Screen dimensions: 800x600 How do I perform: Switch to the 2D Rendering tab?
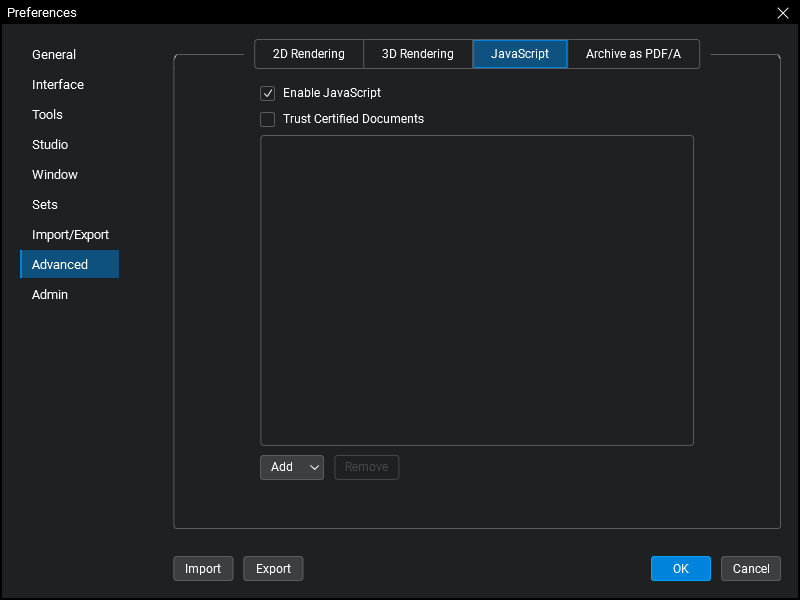pyautogui.click(x=309, y=54)
